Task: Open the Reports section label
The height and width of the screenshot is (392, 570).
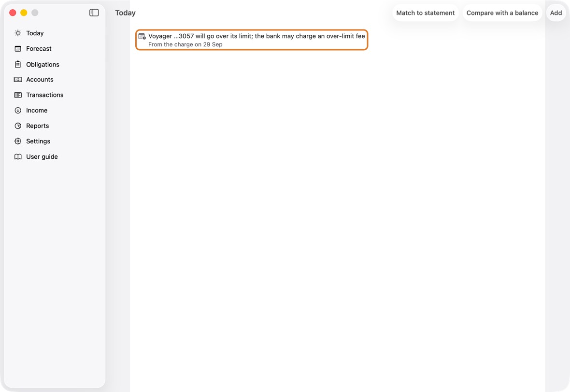Action: (38, 126)
